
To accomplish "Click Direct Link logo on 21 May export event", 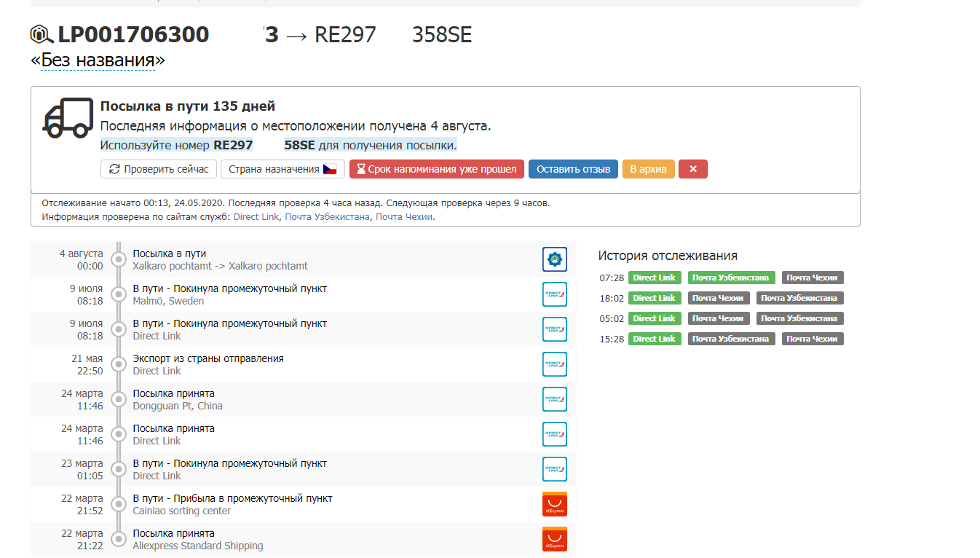I will pos(554,364).
